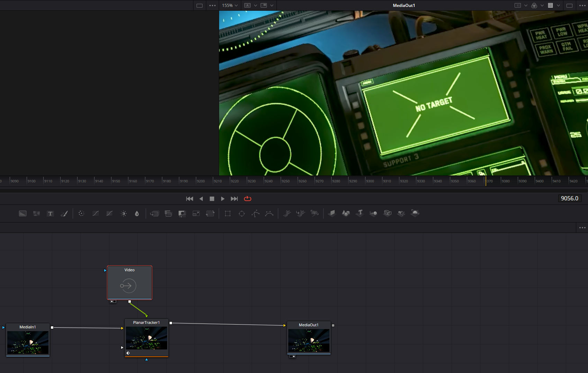Screen dimensions: 588x373
Task: Open node editor options menu
Action: click(582, 228)
